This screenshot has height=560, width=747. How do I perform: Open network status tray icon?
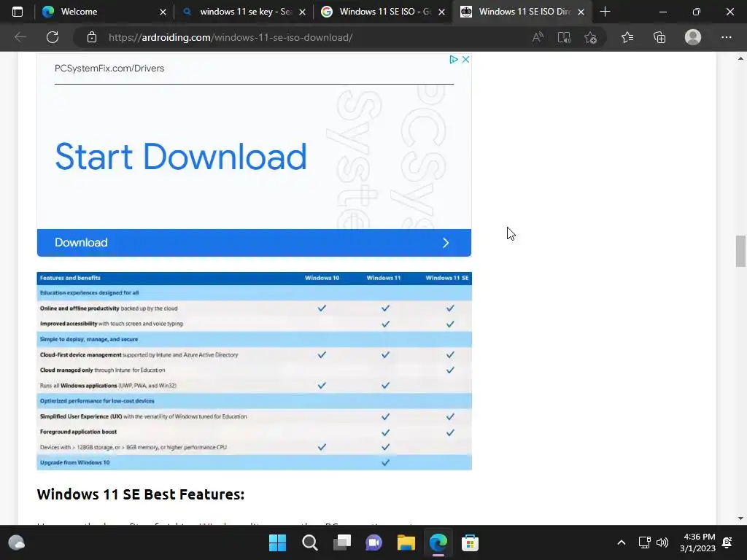[645, 542]
